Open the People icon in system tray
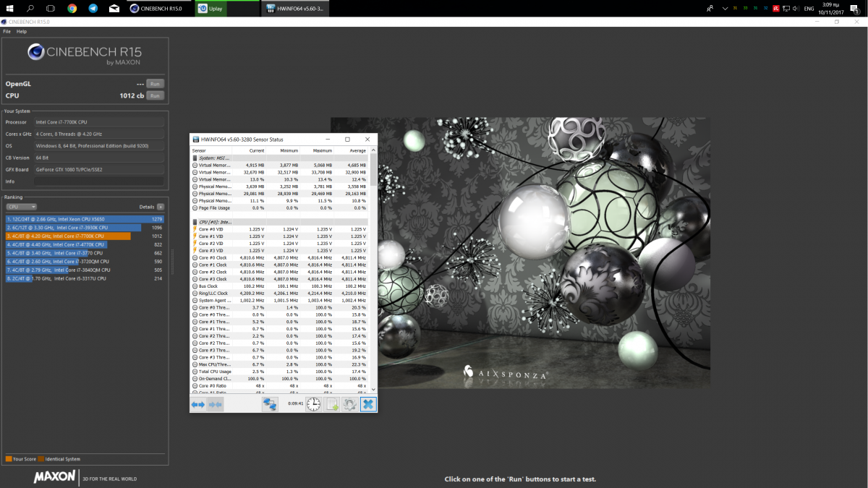Image resolution: width=868 pixels, height=488 pixels. (710, 9)
